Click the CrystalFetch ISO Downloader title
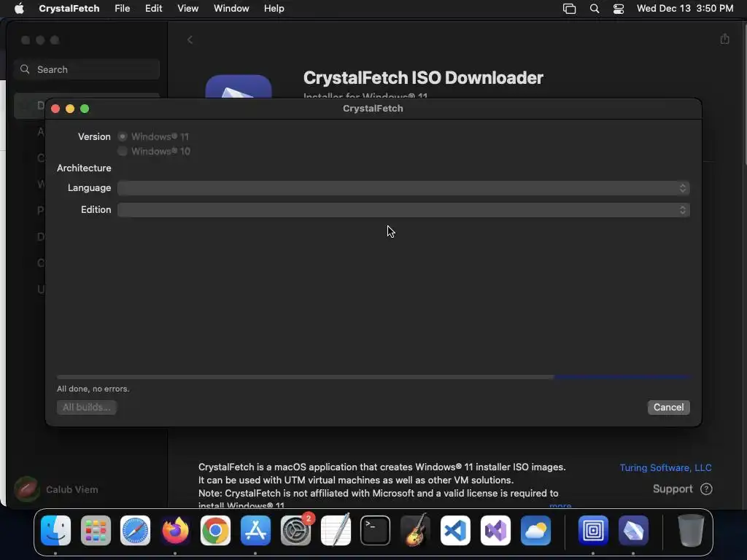 (x=423, y=77)
